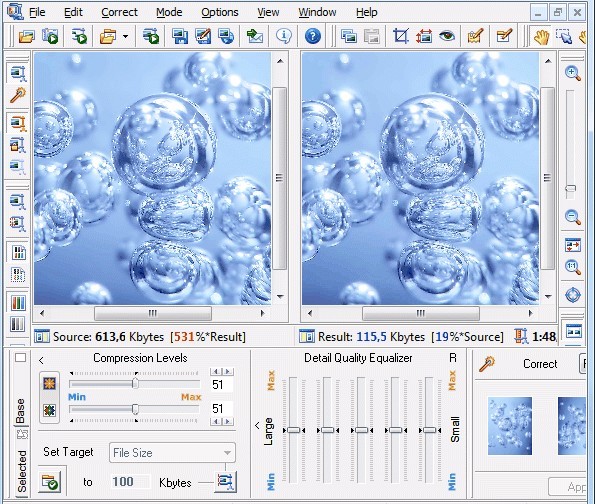The height and width of the screenshot is (504, 595).
Task: Click the 1:1 actual size zoom icon
Action: point(573,267)
